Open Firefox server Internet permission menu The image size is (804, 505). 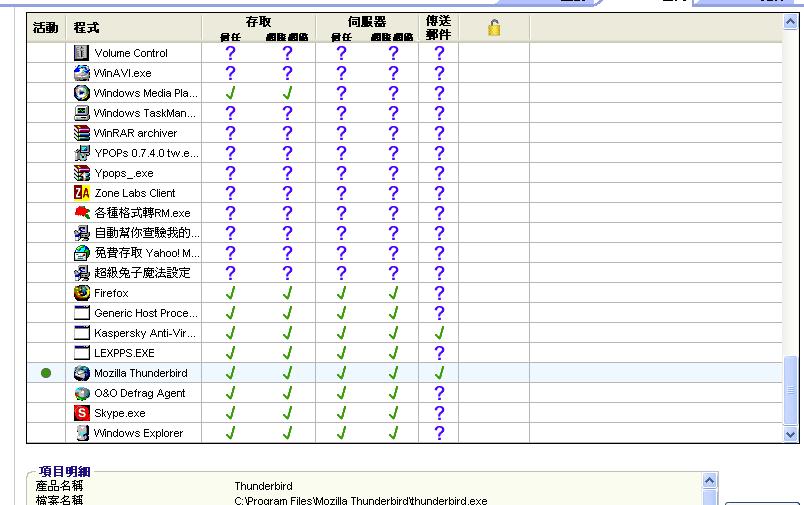393,293
